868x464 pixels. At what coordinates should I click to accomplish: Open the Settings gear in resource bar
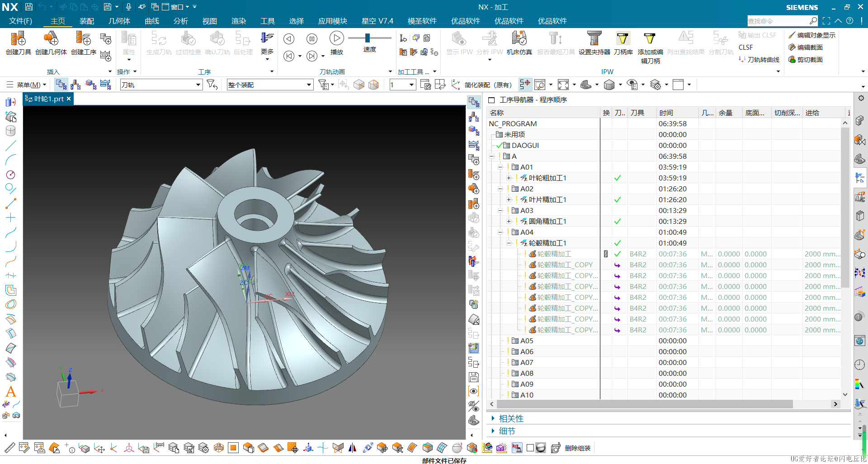point(860,98)
